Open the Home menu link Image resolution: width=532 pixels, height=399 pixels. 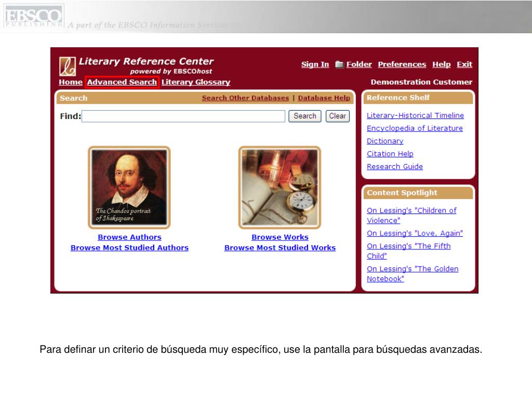point(71,82)
